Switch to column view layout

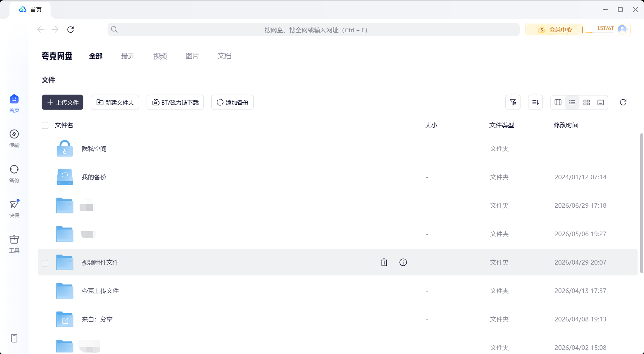[558, 102]
